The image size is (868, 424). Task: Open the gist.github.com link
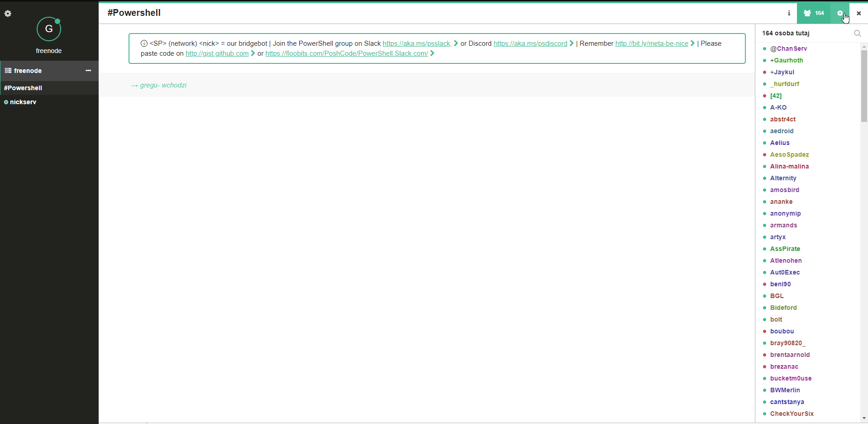[217, 53]
